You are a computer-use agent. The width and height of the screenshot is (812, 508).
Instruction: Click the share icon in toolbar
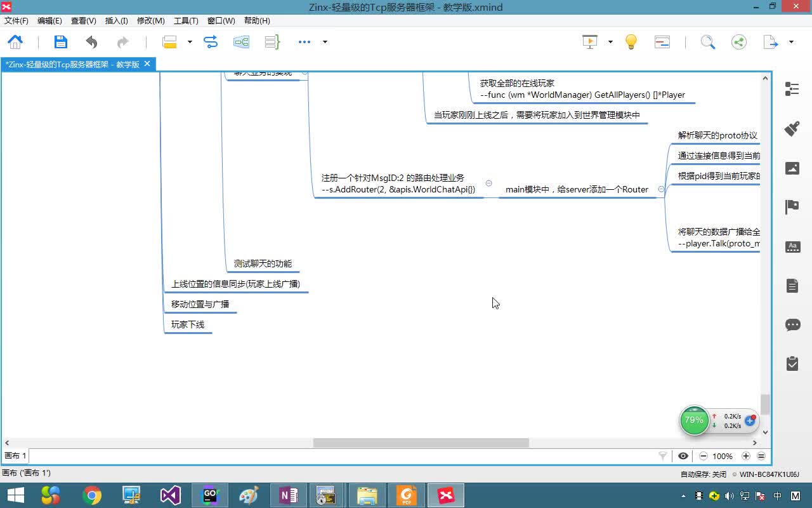(738, 42)
